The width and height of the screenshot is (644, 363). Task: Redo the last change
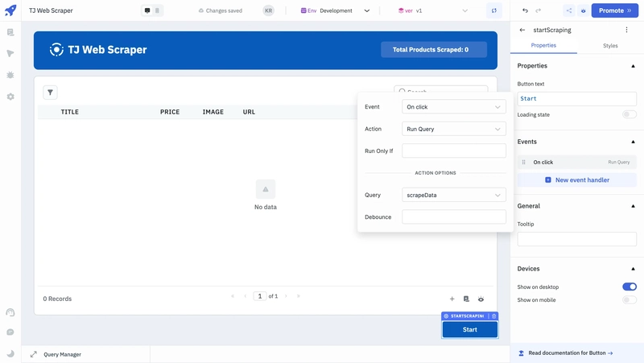tap(538, 10)
